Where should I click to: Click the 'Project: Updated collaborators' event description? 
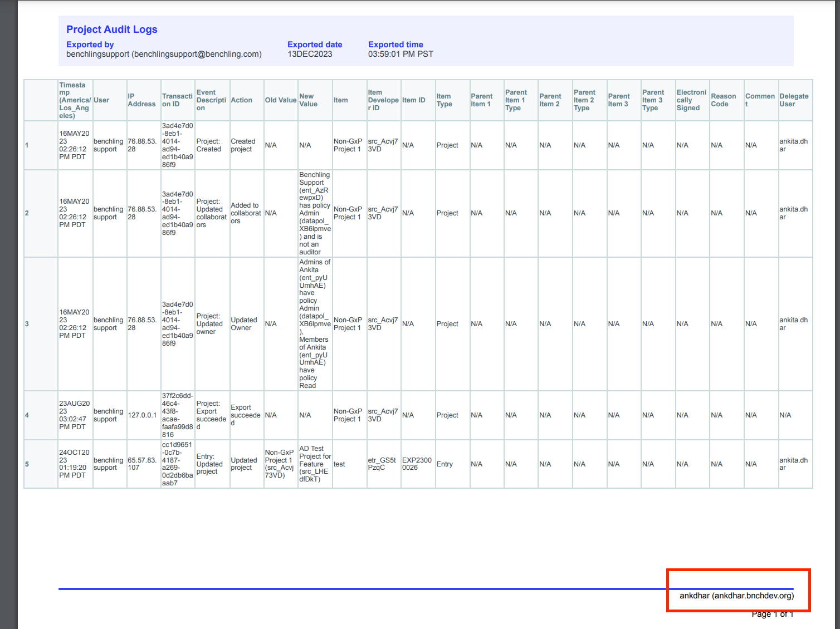point(212,213)
